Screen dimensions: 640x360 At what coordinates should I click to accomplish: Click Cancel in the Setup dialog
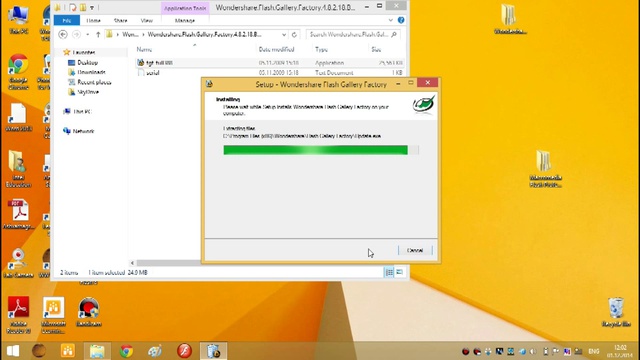[x=415, y=250]
